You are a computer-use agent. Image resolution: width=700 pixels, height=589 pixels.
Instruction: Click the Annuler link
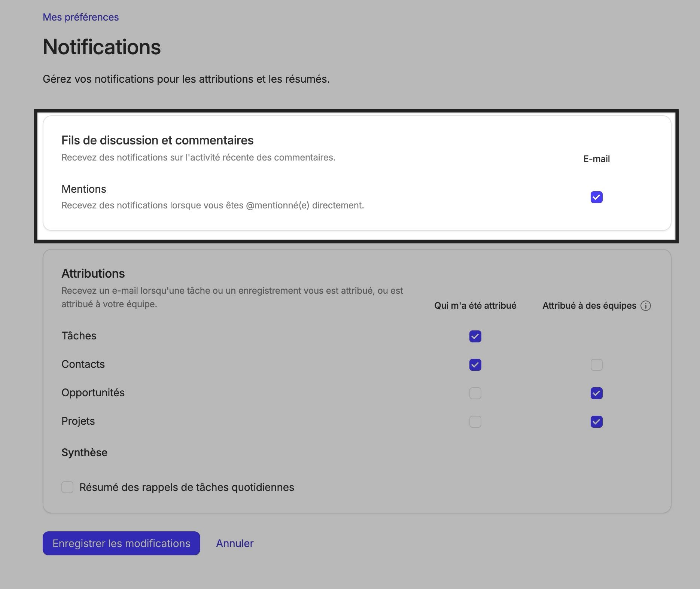click(235, 543)
